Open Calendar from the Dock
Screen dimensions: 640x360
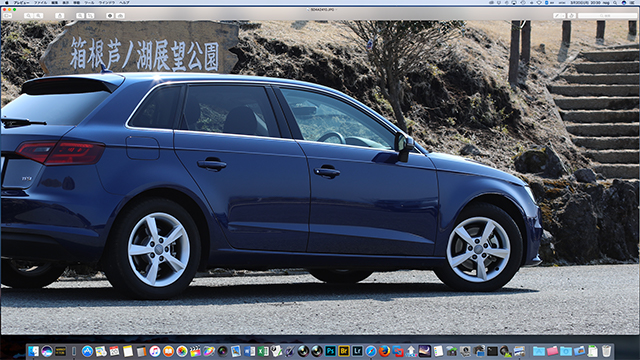click(114, 351)
